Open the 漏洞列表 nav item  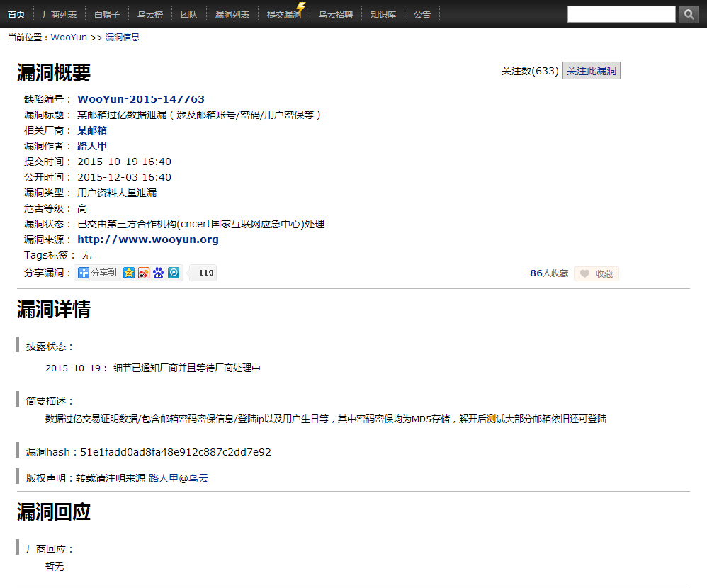232,14
